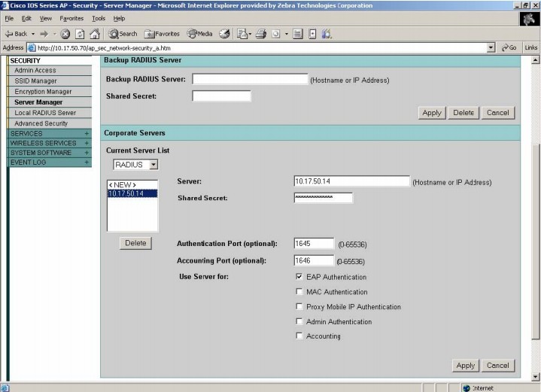This screenshot has width=541, height=392.
Task: Click the Back arrow in the toolbar
Action: pos(16,34)
